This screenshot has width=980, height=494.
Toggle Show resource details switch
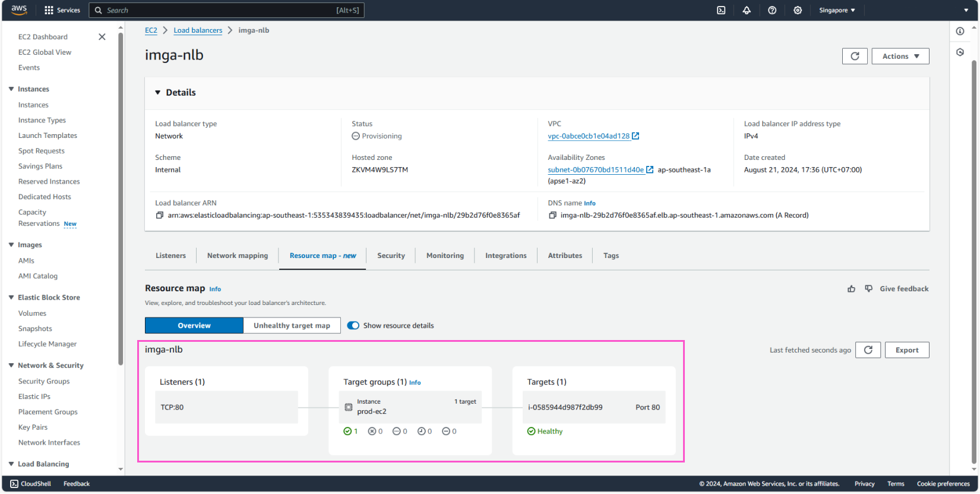[x=353, y=326]
